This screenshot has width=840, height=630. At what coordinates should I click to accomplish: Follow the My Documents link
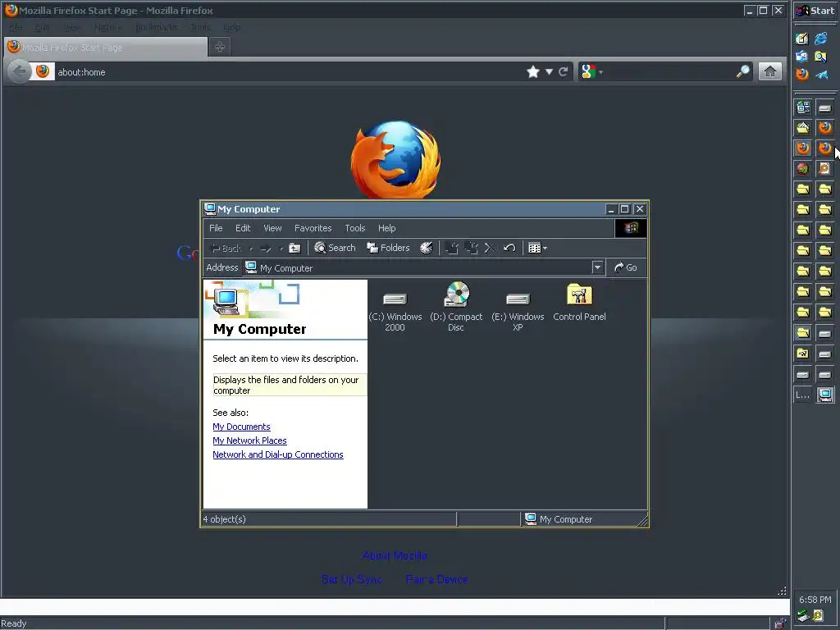[x=242, y=427]
